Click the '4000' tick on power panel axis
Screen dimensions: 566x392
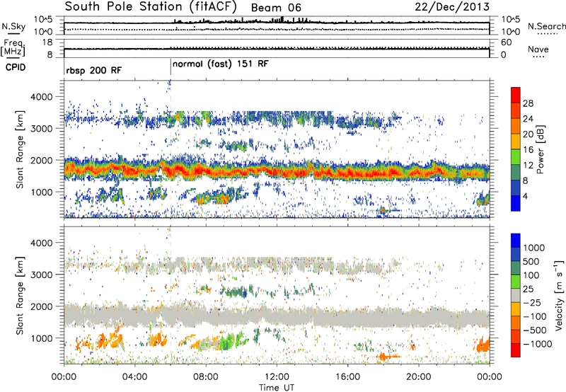point(42,97)
